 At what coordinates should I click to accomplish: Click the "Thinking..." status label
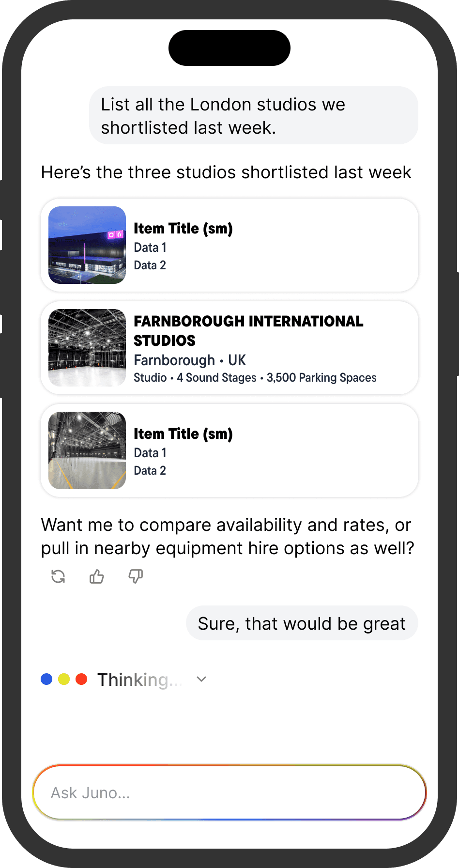(x=139, y=680)
